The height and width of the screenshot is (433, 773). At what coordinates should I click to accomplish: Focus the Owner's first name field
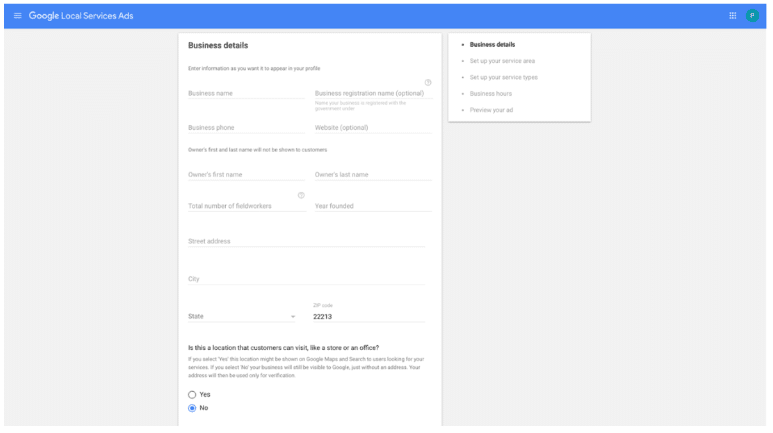click(246, 175)
